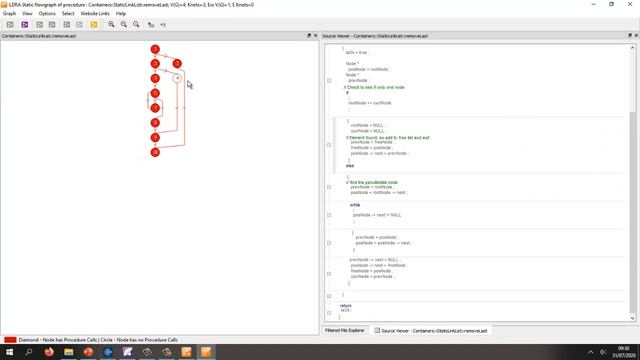
Task: Click the leftmost magnifier zoom icon
Action: pos(111,24)
